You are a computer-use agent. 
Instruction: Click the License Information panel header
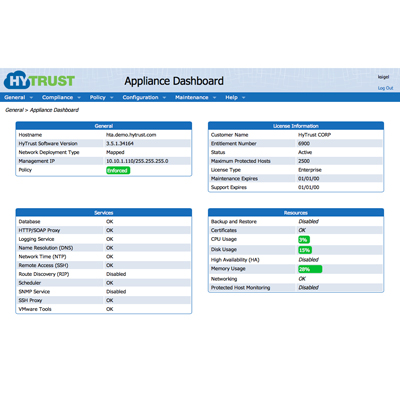point(296,126)
